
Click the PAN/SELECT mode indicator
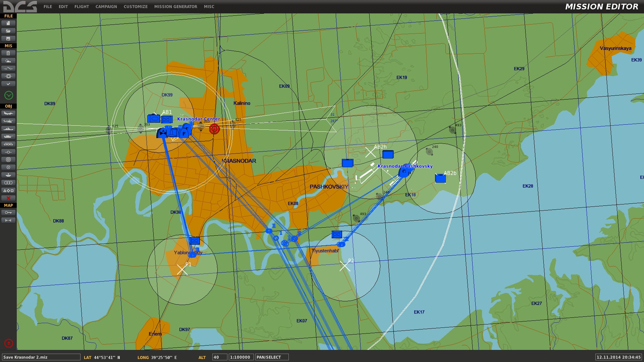point(272,357)
